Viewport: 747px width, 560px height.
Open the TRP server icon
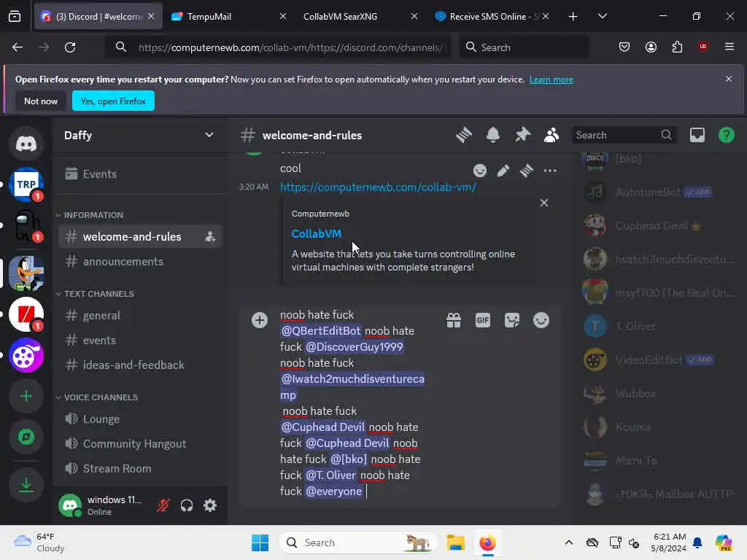click(26, 184)
